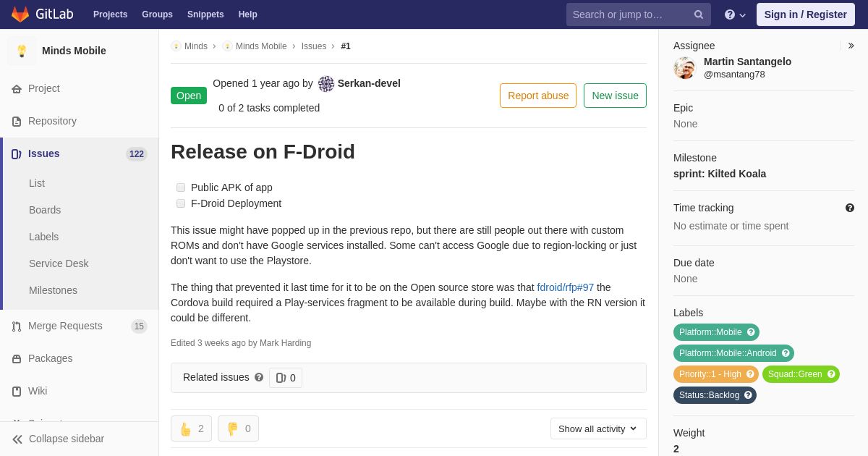Click the Related issues help icon
Image resolution: width=868 pixels, height=456 pixels.
tap(259, 377)
